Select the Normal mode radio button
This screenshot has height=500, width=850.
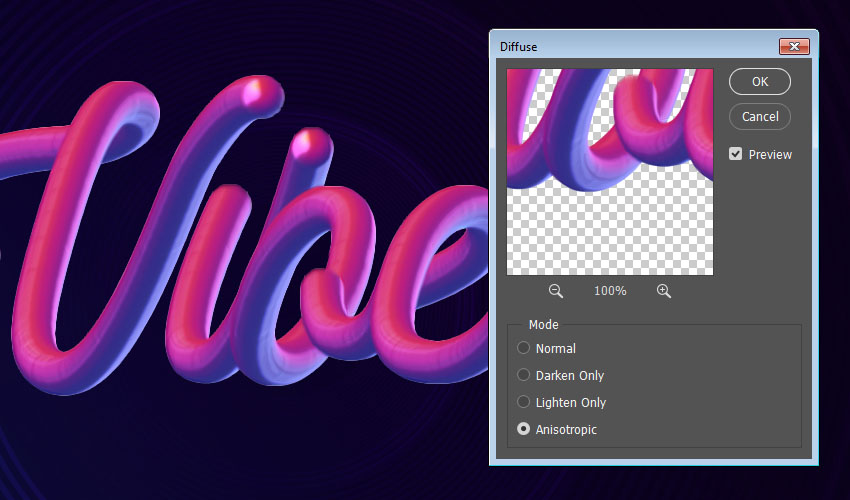point(523,348)
